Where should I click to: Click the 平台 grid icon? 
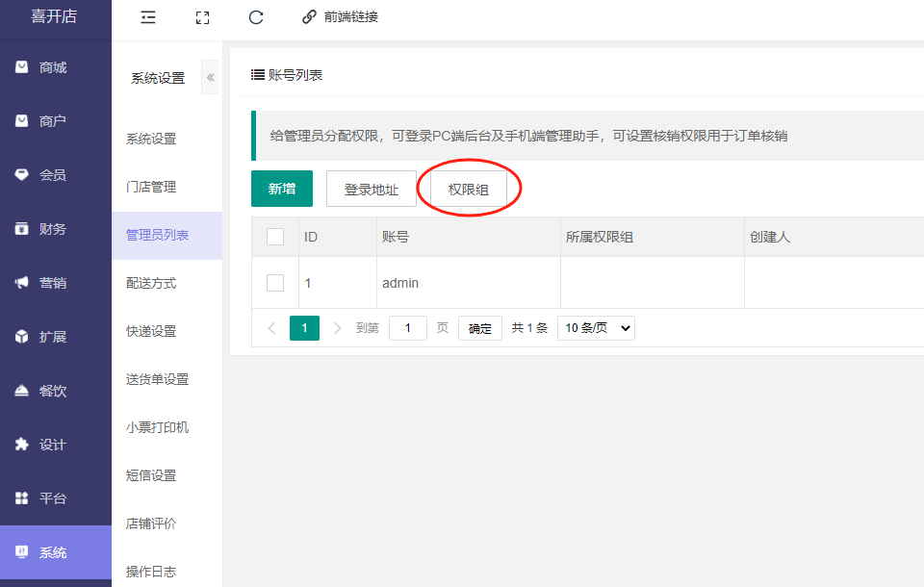pyautogui.click(x=22, y=498)
